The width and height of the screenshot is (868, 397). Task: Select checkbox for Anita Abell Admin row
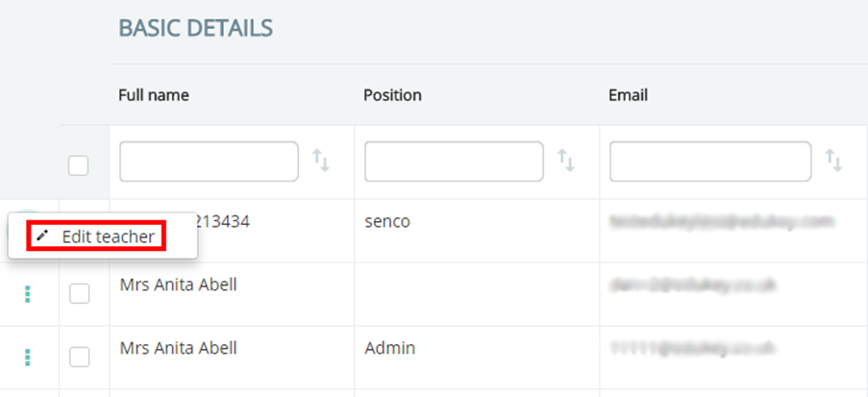point(79,358)
